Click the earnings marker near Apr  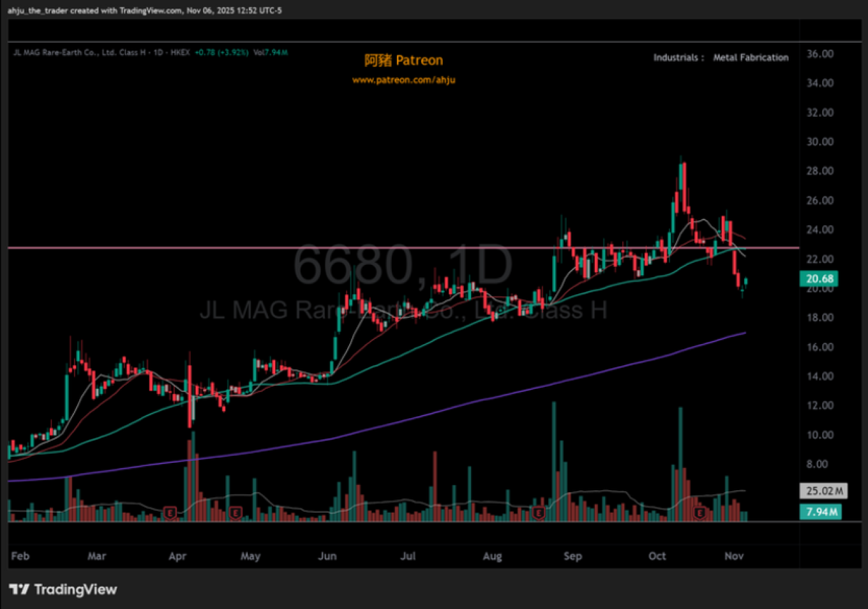pos(170,513)
